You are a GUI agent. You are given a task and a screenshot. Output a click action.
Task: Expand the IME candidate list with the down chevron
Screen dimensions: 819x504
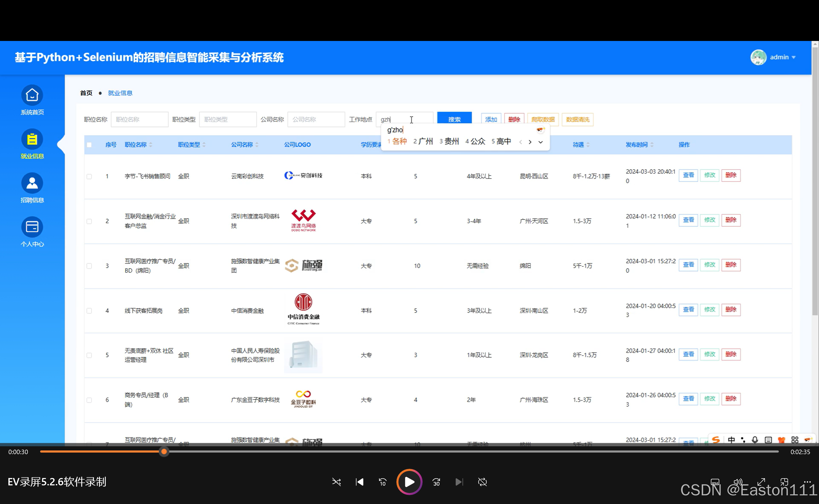[x=540, y=142]
